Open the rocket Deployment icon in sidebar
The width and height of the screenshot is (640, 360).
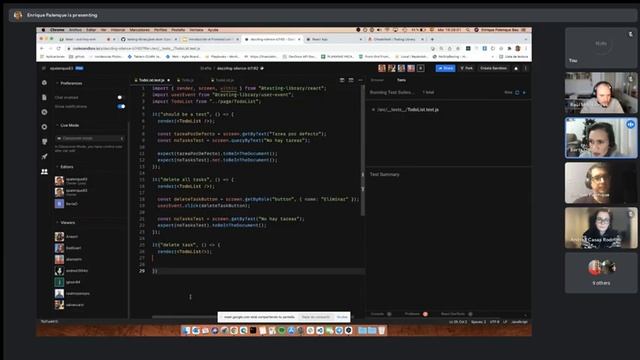44,156
